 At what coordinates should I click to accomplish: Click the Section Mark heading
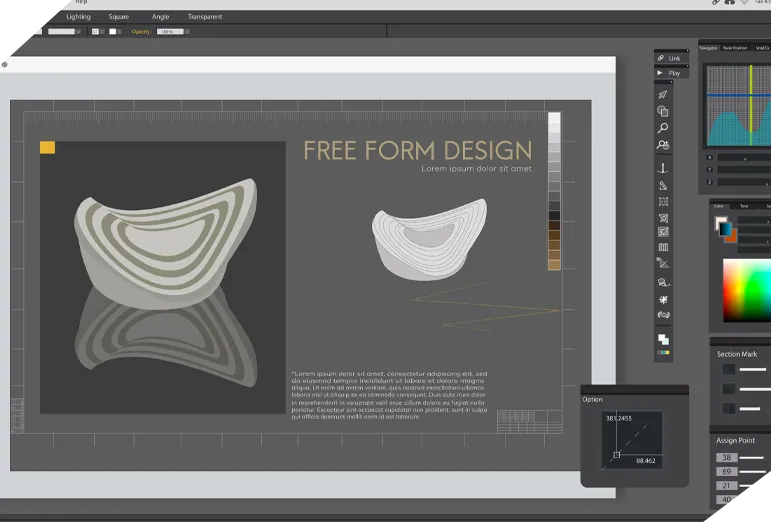pos(737,354)
